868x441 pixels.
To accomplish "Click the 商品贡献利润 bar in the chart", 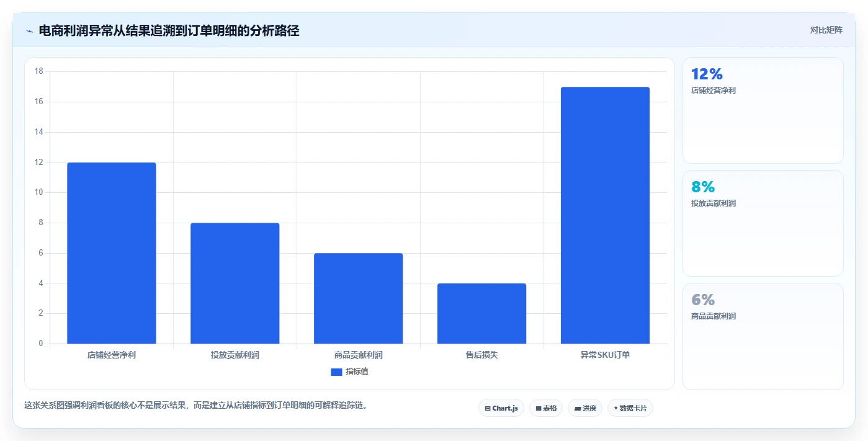I will 358,298.
